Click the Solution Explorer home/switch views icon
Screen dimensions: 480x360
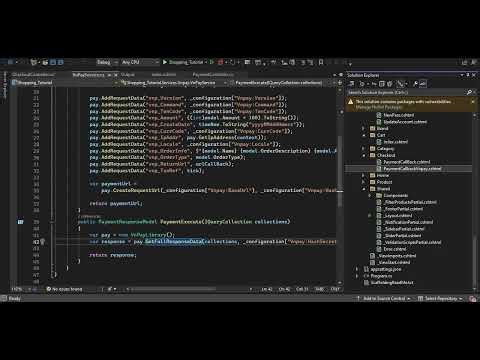(351, 84)
